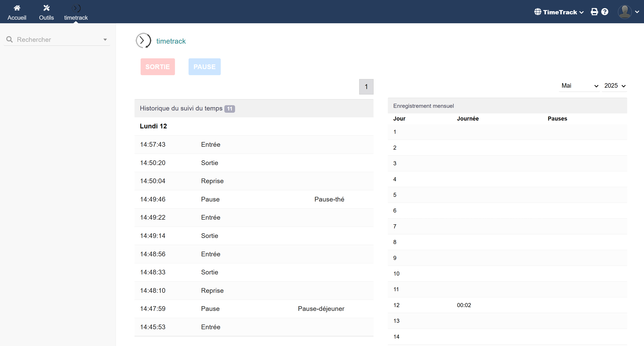Click the search magnifier icon
This screenshot has width=644, height=346.
[9, 40]
